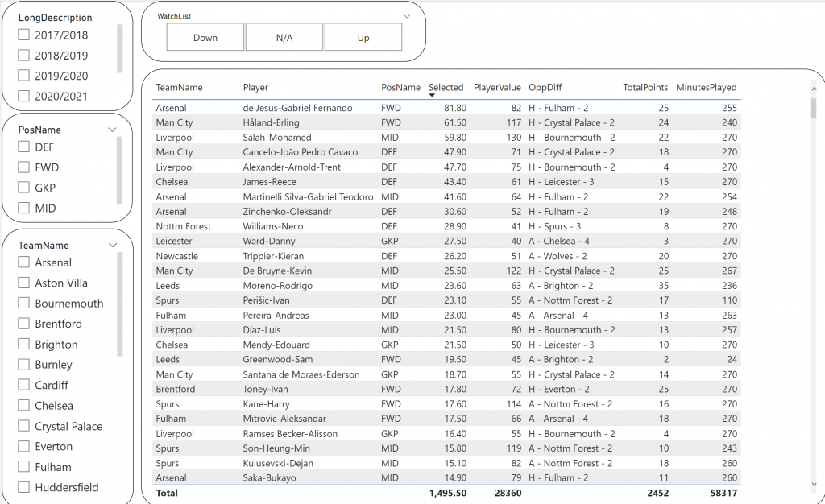825x504 pixels.
Task: Click the Nottm Forest team cell
Action: pyautogui.click(x=183, y=226)
